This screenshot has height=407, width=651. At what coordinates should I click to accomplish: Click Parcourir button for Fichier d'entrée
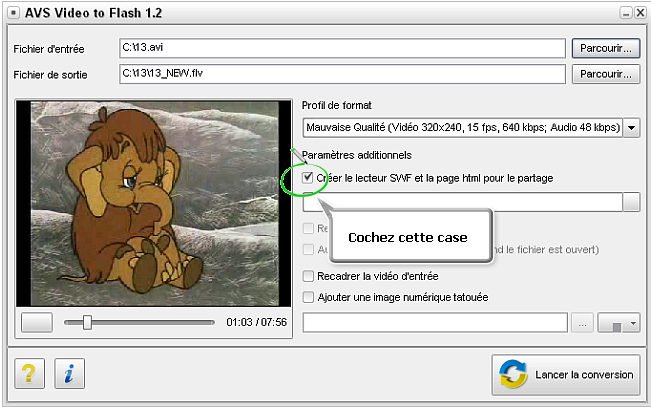coord(606,49)
